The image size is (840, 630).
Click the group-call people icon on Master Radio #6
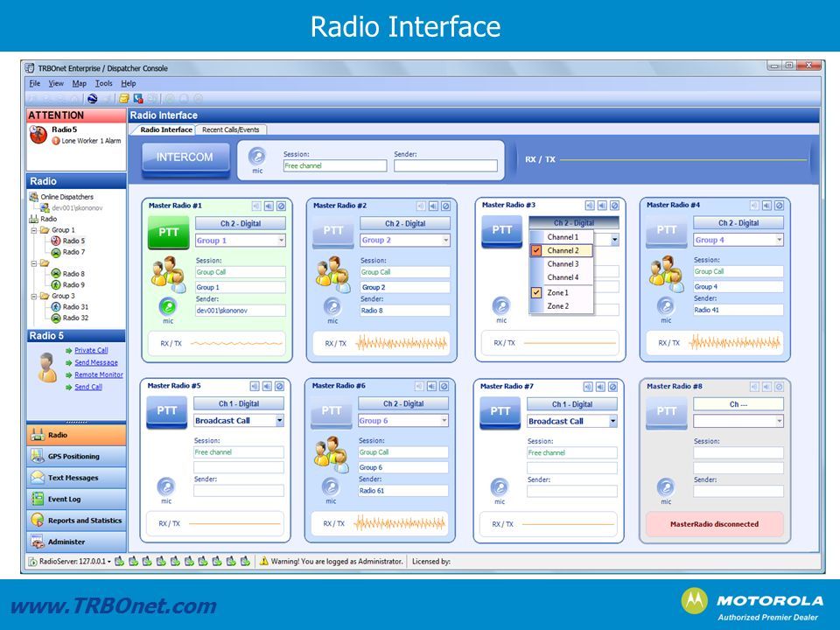(331, 453)
